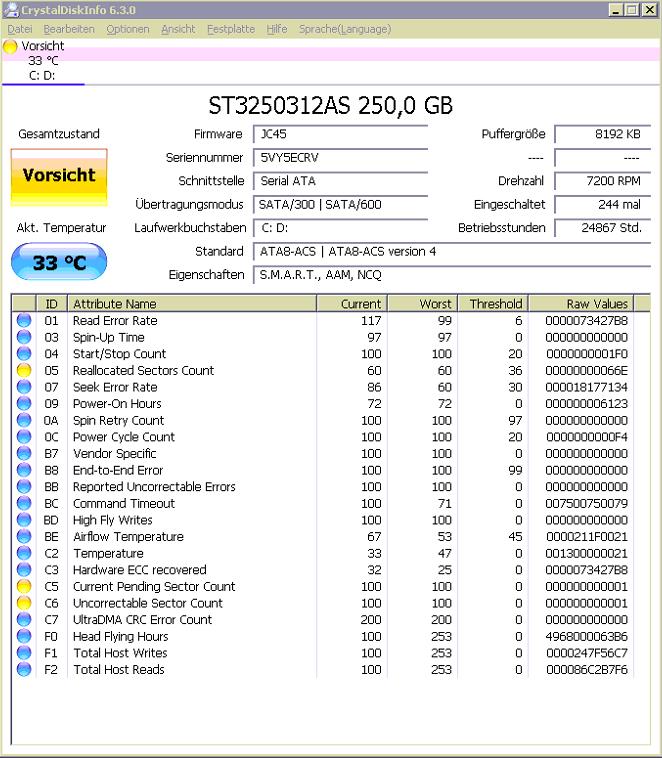Click the blue status icon for Airflow Temperature
Viewport: 662px width, 758px height.
[x=24, y=537]
